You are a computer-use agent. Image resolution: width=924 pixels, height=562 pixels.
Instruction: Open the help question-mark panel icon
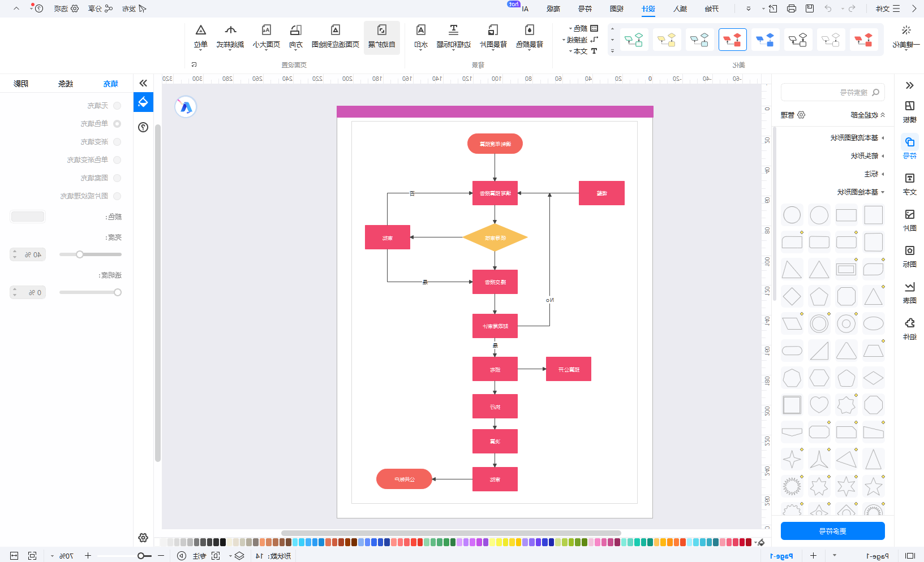click(x=143, y=127)
